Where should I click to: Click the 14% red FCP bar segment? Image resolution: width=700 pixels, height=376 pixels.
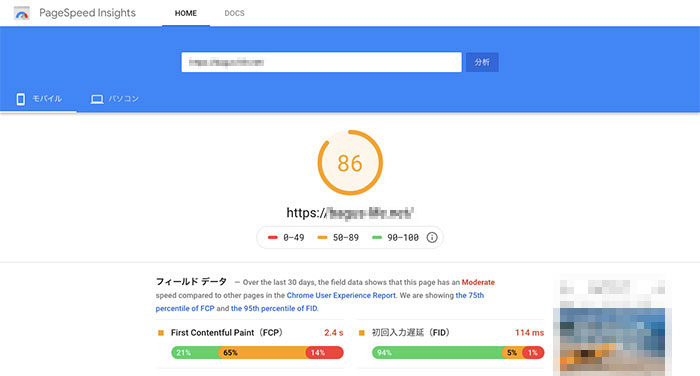point(325,353)
